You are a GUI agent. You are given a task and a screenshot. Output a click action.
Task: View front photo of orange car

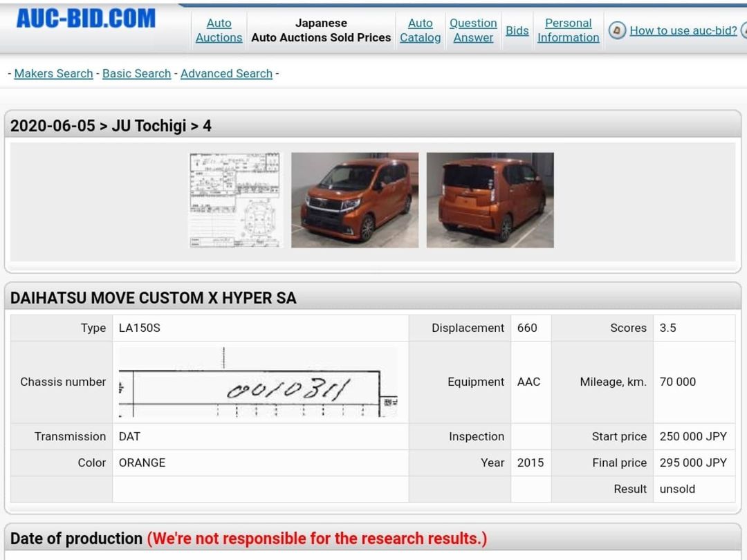pyautogui.click(x=355, y=200)
